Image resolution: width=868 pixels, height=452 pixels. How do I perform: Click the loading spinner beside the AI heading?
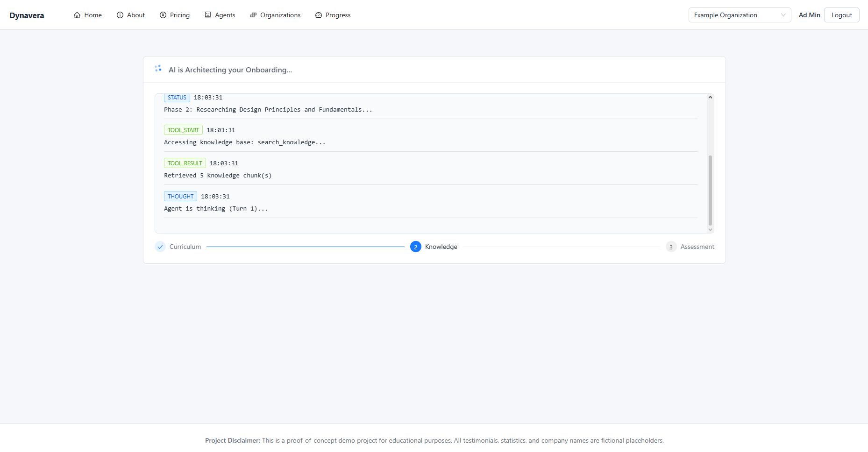coord(158,68)
